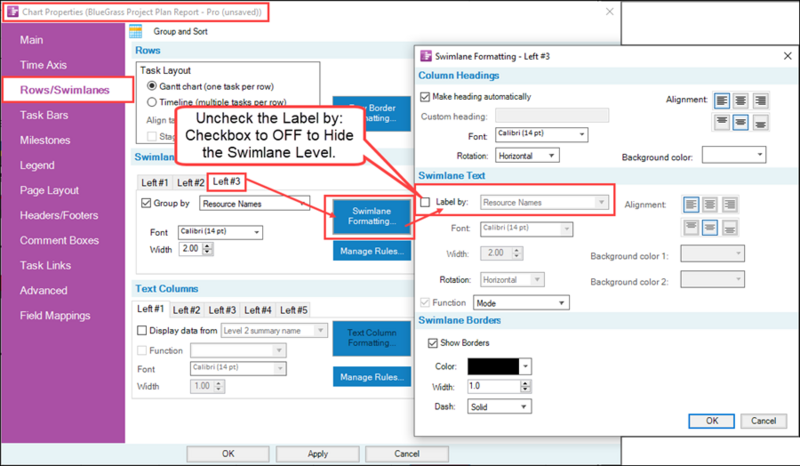
Task: Click Text Column Formatting button
Action: [371, 338]
